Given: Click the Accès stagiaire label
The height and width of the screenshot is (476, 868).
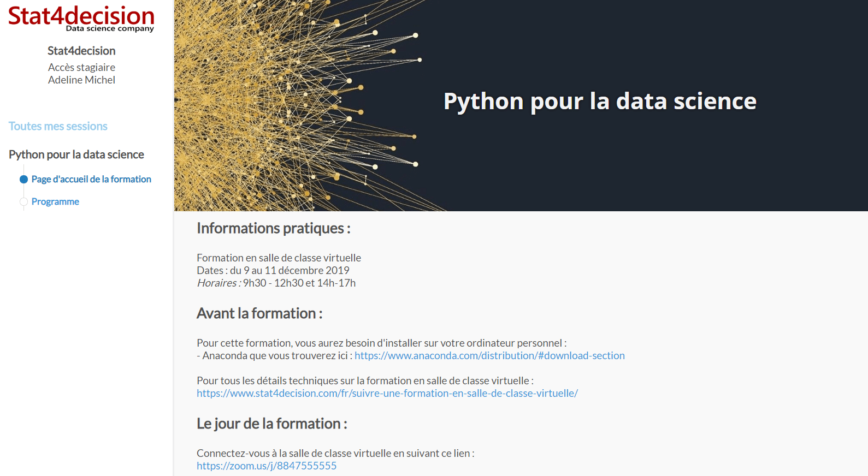Looking at the screenshot, I should [81, 67].
